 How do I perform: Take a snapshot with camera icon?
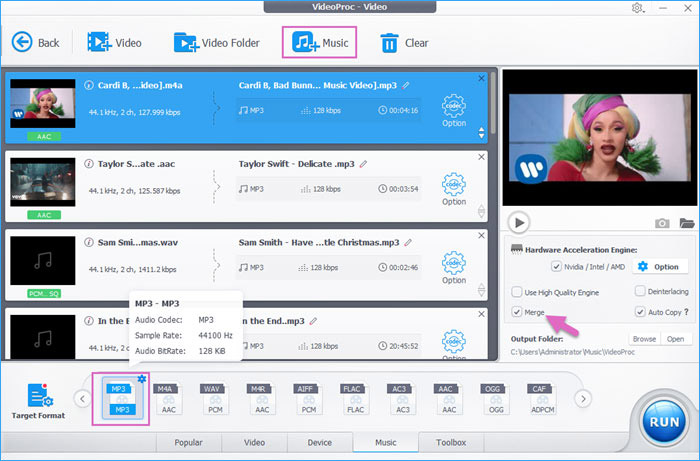click(x=662, y=223)
